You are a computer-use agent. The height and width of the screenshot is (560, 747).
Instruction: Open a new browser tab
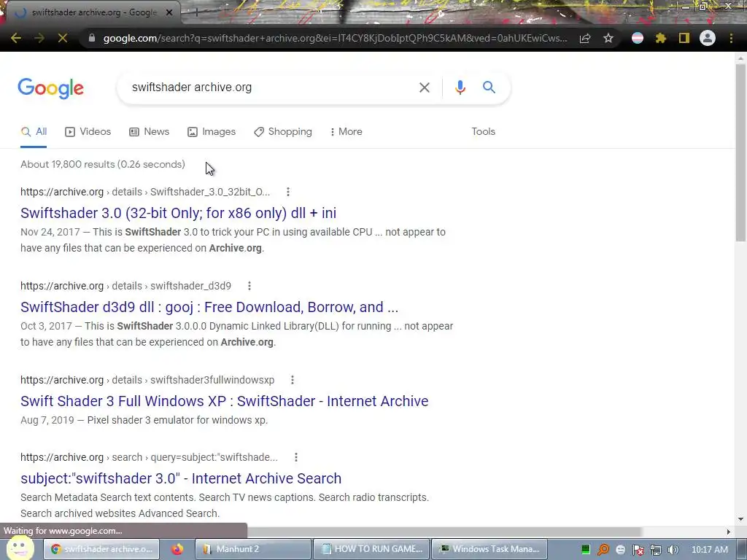(196, 13)
